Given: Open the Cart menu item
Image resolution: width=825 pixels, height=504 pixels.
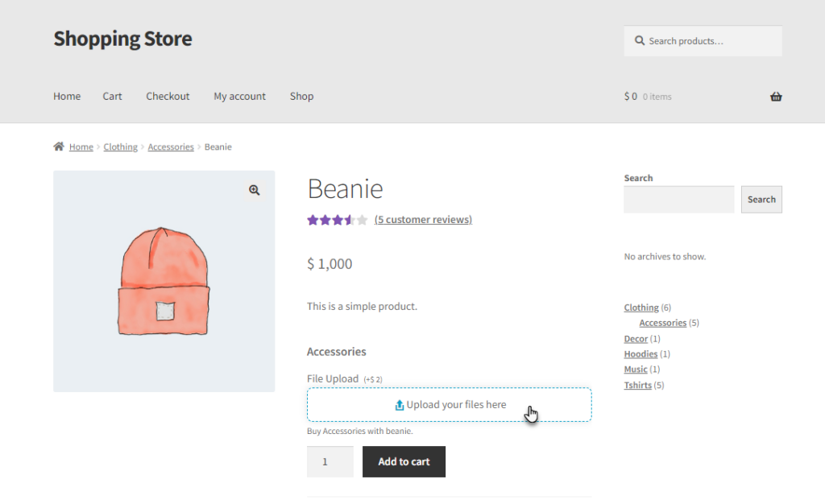Looking at the screenshot, I should tap(112, 96).
